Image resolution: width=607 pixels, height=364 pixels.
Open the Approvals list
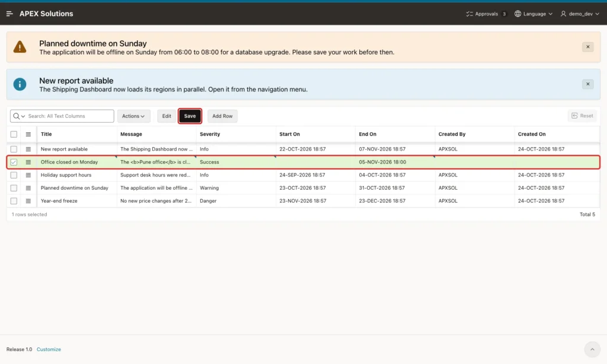[x=486, y=14]
